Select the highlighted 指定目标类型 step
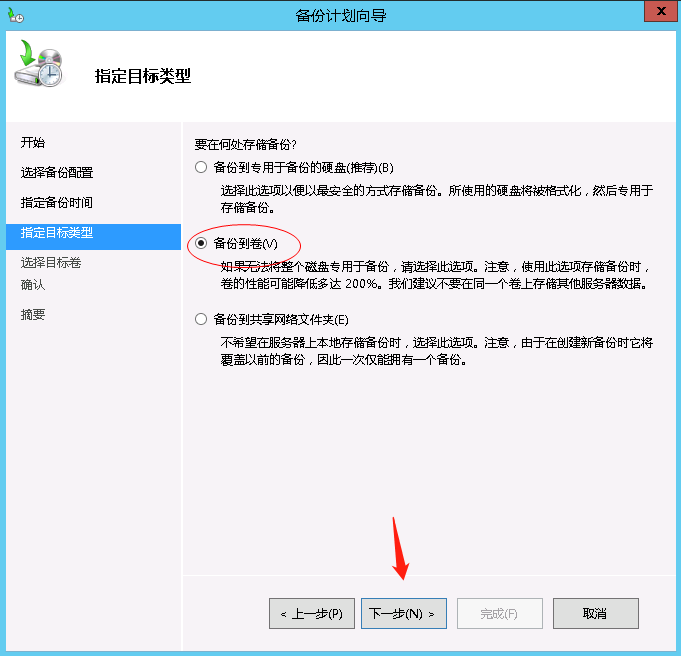The width and height of the screenshot is (681, 656). coord(93,237)
